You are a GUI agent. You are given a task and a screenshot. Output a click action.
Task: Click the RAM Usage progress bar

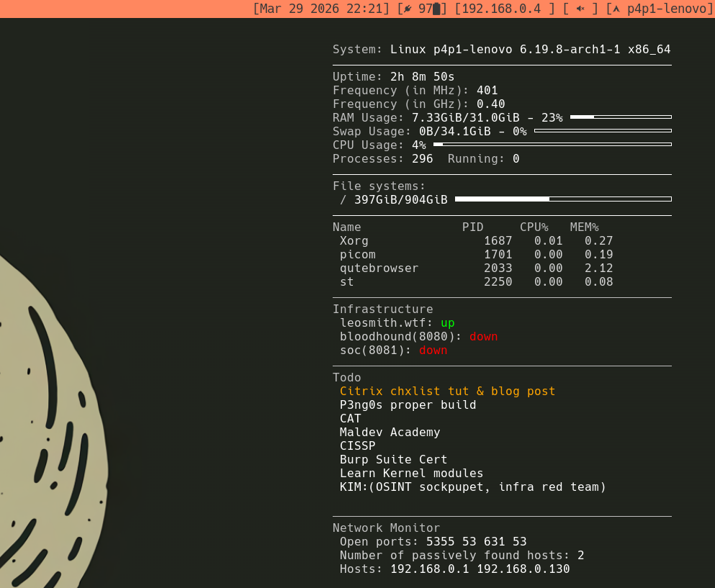pos(621,117)
